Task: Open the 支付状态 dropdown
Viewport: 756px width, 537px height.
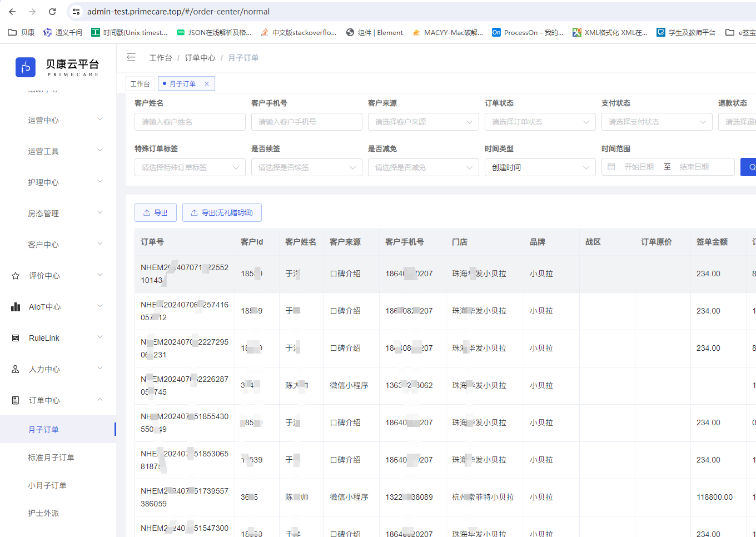Action: point(656,122)
